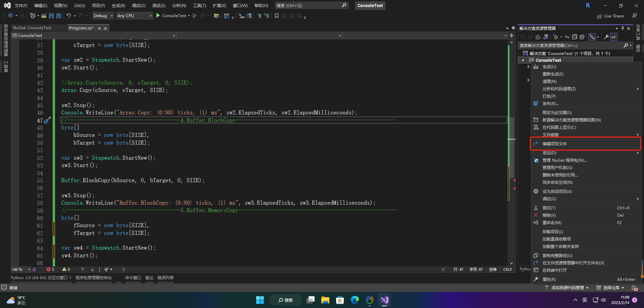Open the Debug configuration dropdown

tap(103, 16)
